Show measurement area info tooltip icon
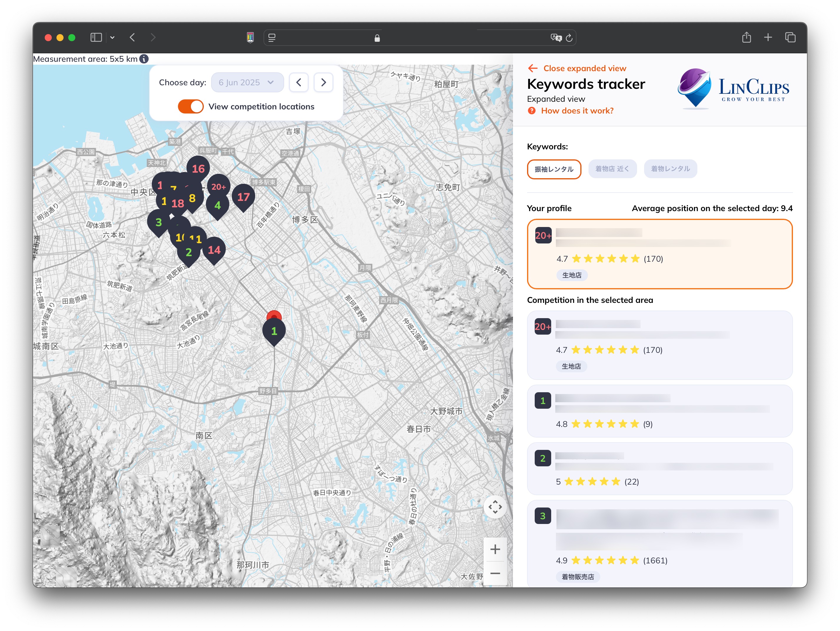The height and width of the screenshot is (631, 840). pyautogui.click(x=144, y=59)
